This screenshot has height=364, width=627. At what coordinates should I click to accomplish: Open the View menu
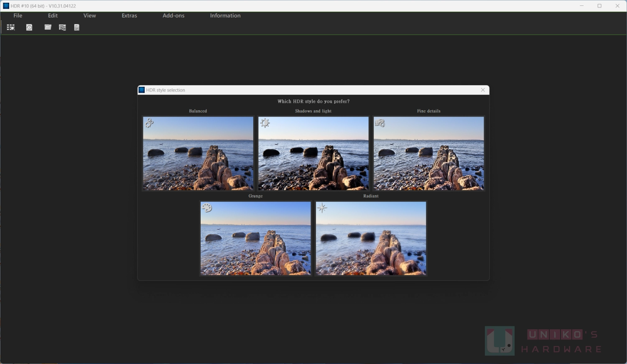(89, 15)
